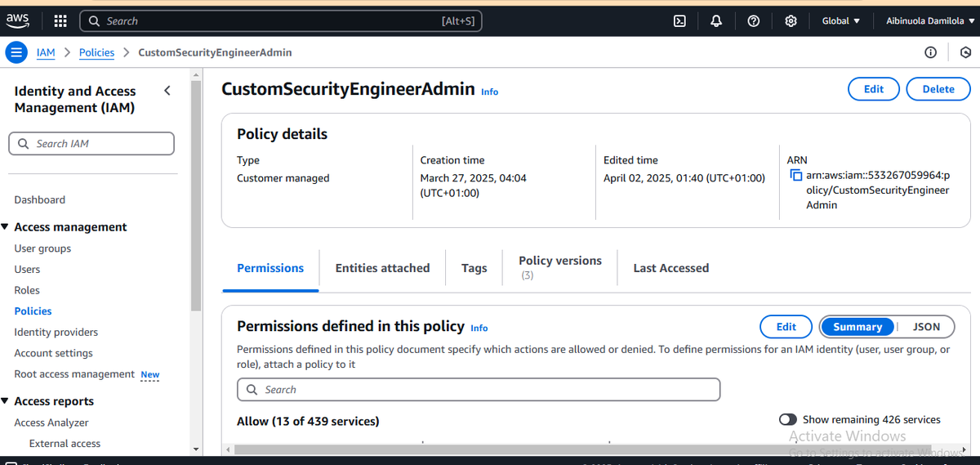
Task: Open the hexagon tutorials panel icon
Action: [965, 52]
